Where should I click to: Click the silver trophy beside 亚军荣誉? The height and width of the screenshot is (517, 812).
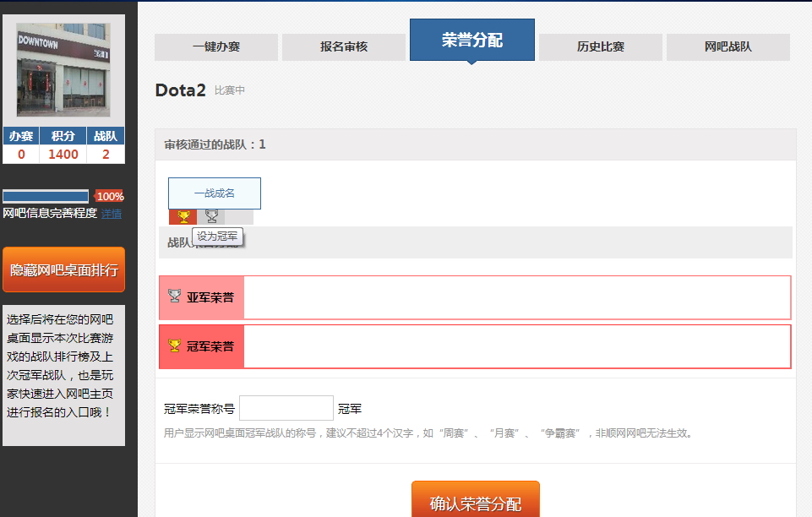point(174,297)
